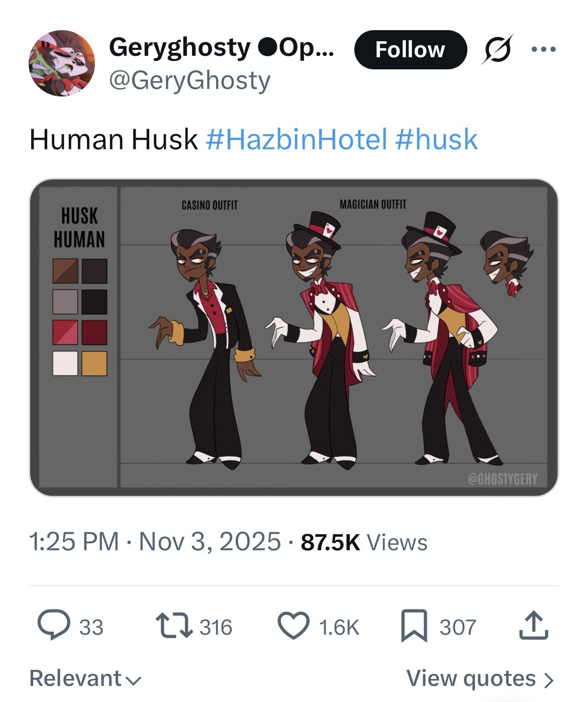
Task: Open the three-dot more options menu
Action: tap(543, 49)
